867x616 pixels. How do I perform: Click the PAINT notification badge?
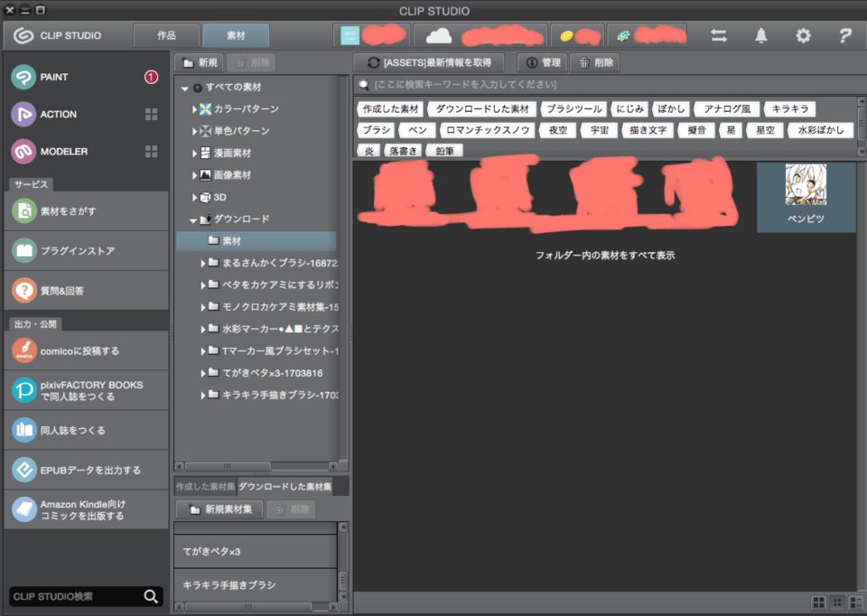pyautogui.click(x=151, y=77)
